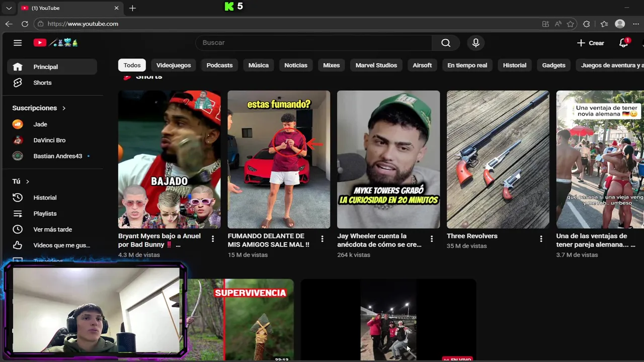Reload the browser page

pos(25,24)
